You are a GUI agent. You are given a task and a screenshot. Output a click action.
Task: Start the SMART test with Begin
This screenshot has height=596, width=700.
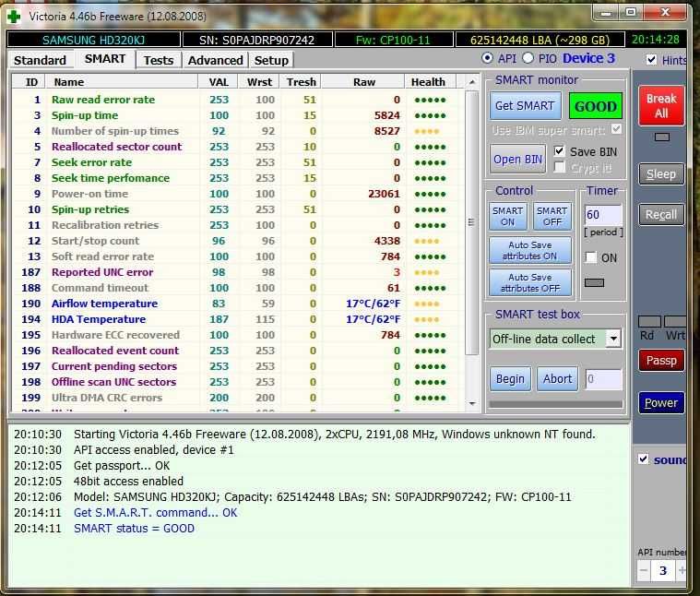510,378
